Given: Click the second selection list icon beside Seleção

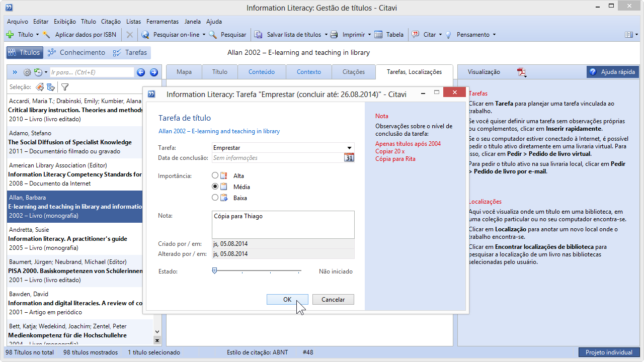Looking at the screenshot, I should click(51, 87).
